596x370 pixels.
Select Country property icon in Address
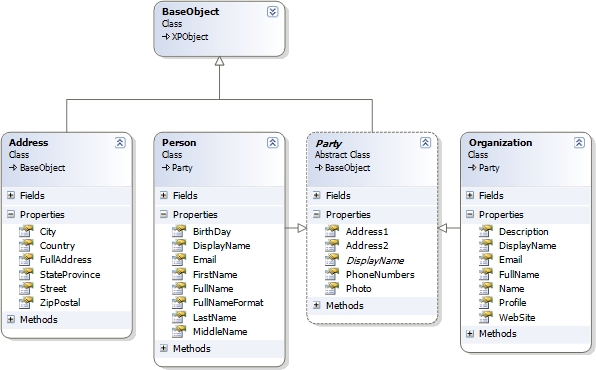click(26, 245)
